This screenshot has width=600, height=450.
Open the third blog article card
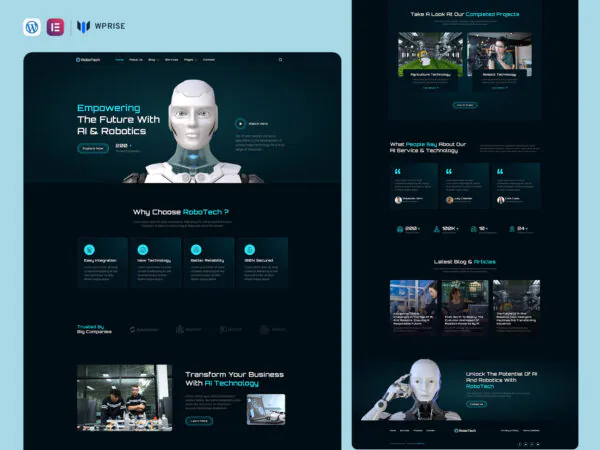pyautogui.click(x=516, y=308)
